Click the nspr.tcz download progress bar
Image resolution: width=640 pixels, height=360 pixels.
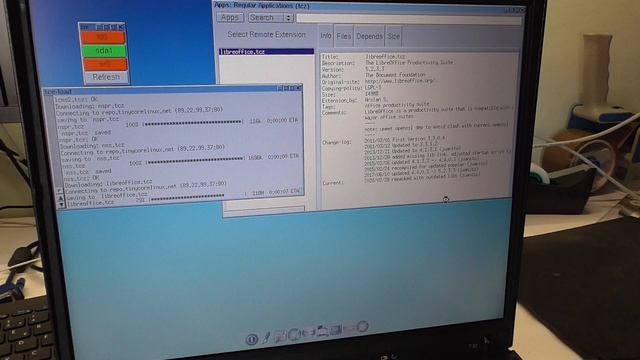tap(193, 122)
